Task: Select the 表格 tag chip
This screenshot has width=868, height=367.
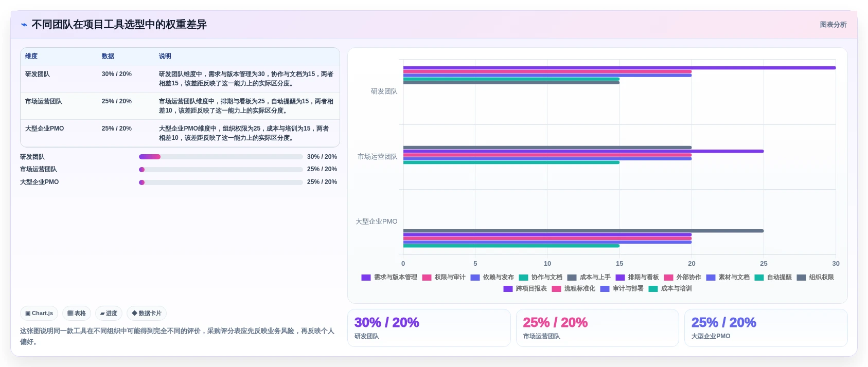Action: click(77, 313)
